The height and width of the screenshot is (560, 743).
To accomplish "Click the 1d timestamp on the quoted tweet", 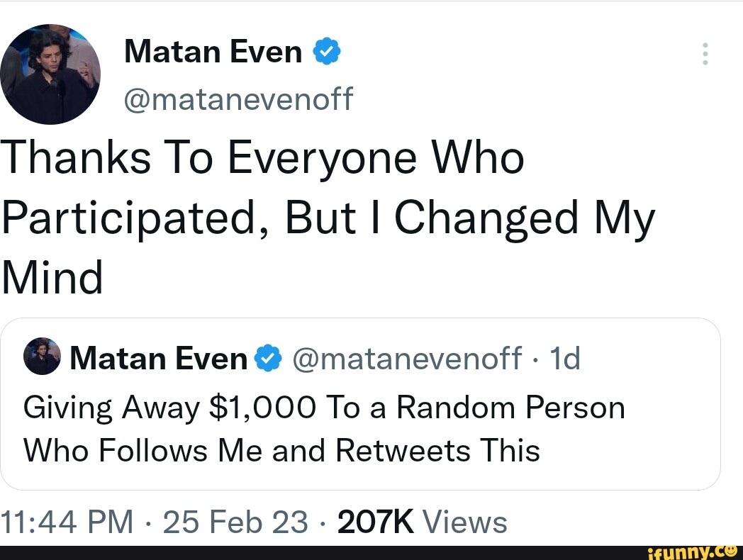I will 566,358.
